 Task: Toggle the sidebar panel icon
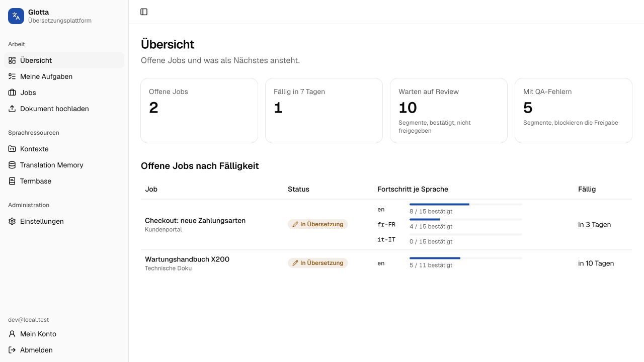(144, 12)
